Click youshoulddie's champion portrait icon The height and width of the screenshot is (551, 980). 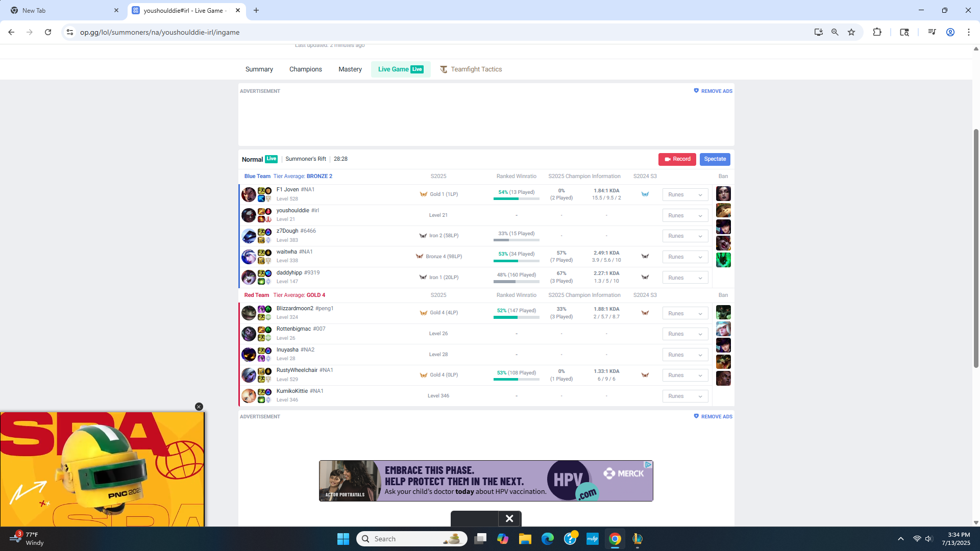[249, 215]
